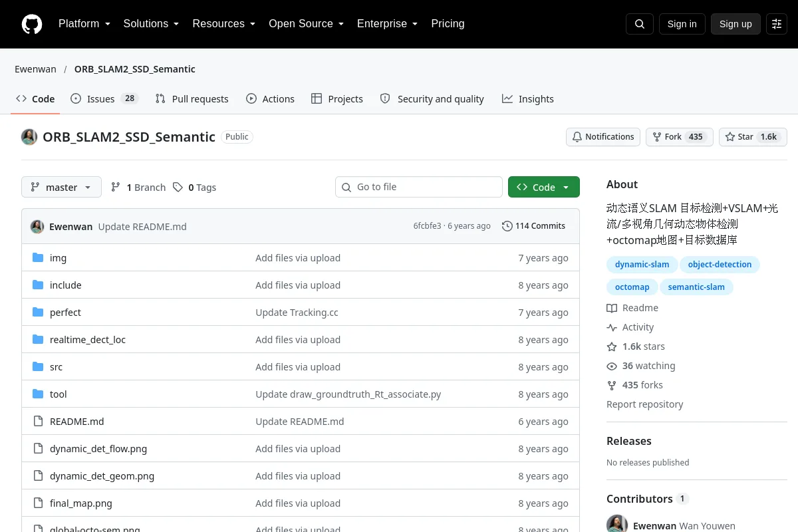
Task: Expand the Resources menu
Action: click(224, 24)
